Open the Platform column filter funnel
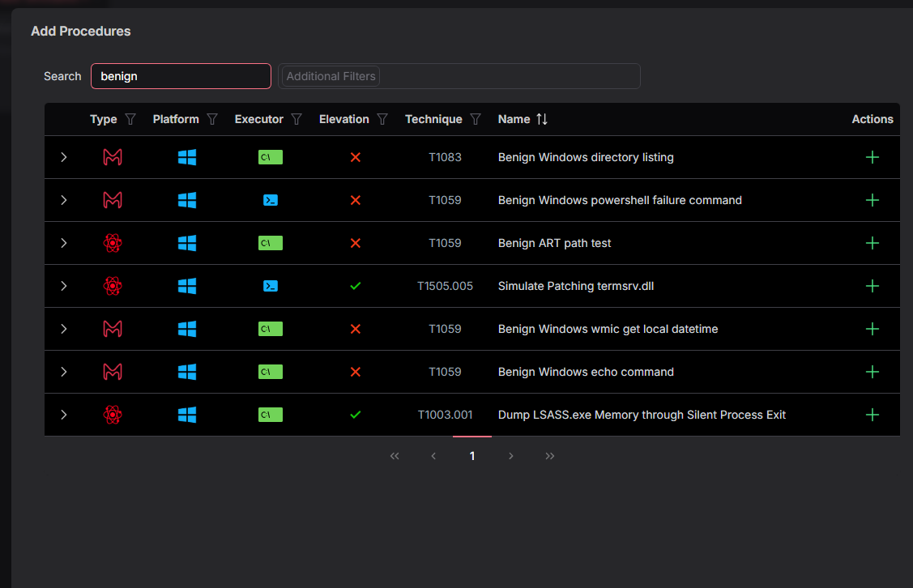Image resolution: width=913 pixels, height=588 pixels. coord(212,119)
